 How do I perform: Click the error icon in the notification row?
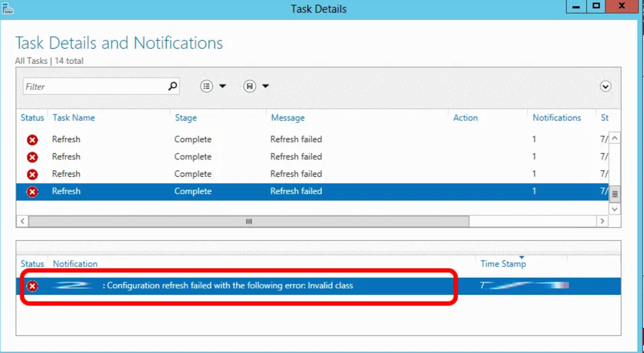[x=32, y=286]
